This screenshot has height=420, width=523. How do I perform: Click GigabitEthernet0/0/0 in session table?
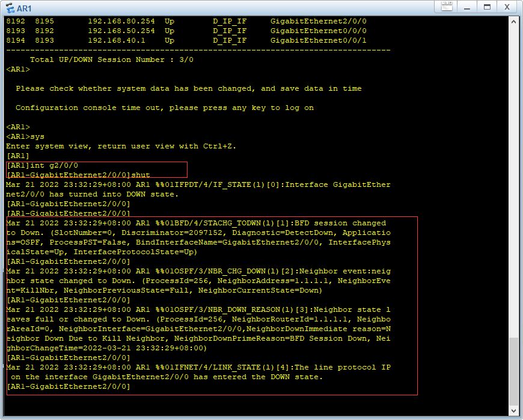click(x=318, y=31)
